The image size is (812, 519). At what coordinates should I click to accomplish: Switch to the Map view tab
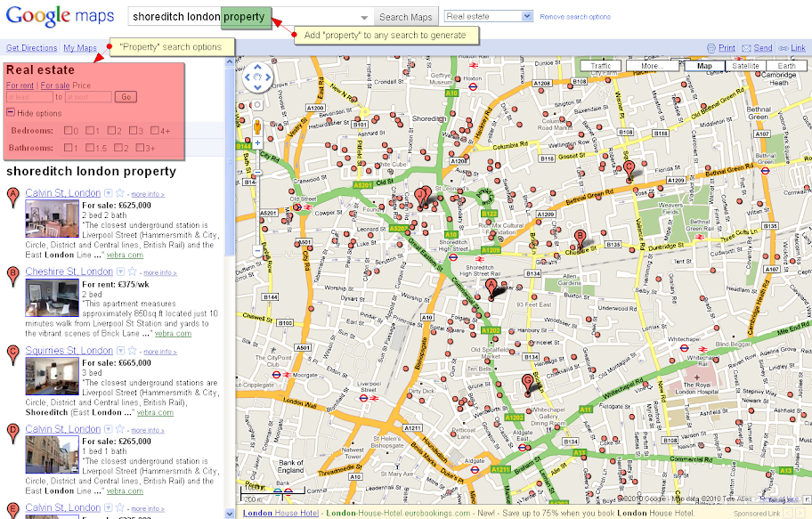[x=704, y=66]
